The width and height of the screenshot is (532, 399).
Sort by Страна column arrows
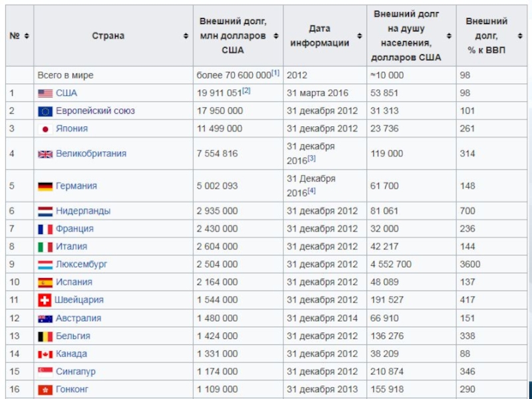(185, 36)
